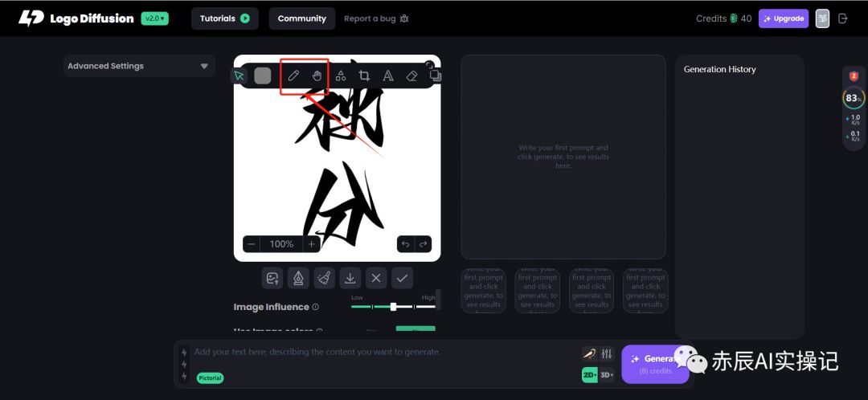Expand the Advanced Settings panel
Image resolution: width=868 pixels, height=400 pixels.
(x=139, y=66)
